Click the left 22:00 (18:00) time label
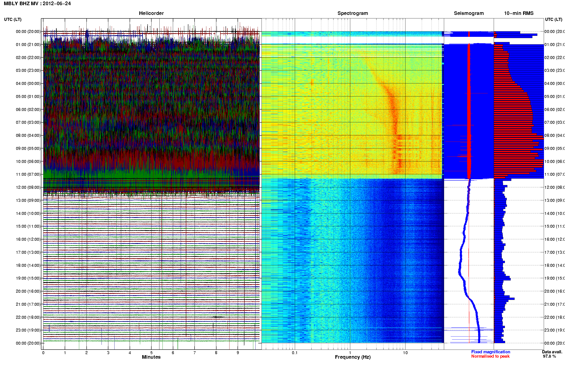Image resolution: width=588 pixels, height=368 pixels. pyautogui.click(x=28, y=317)
